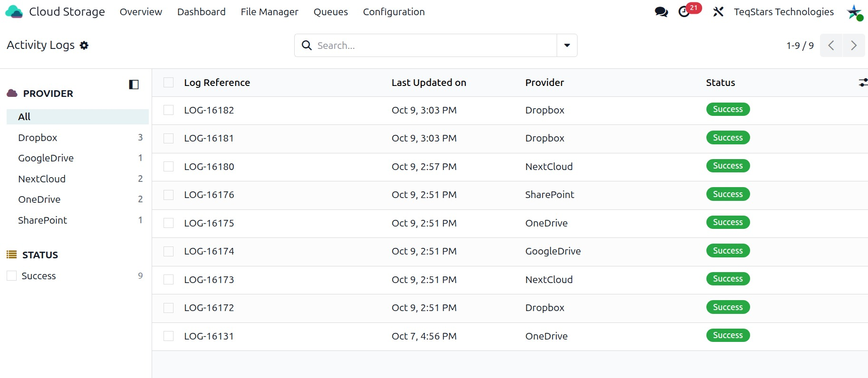The image size is (868, 378).
Task: Toggle search options dropdown arrow
Action: coord(567,46)
